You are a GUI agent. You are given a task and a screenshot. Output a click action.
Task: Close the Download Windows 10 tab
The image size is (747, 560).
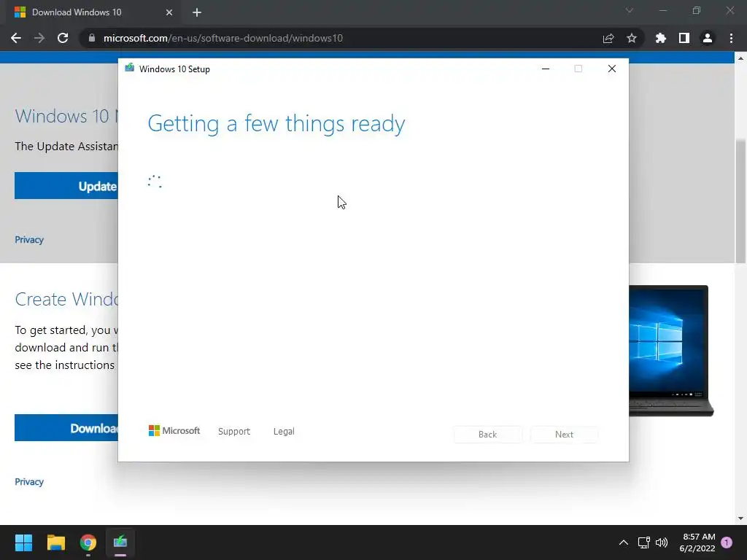point(169,12)
